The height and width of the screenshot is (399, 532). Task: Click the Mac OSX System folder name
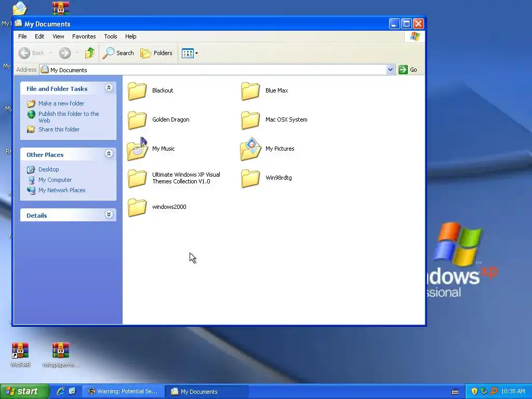[286, 120]
